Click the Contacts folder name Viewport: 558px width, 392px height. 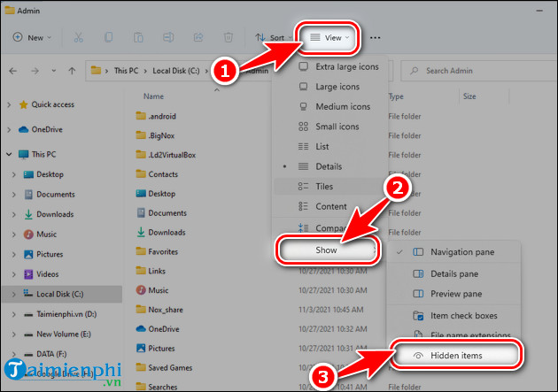pyautogui.click(x=163, y=174)
